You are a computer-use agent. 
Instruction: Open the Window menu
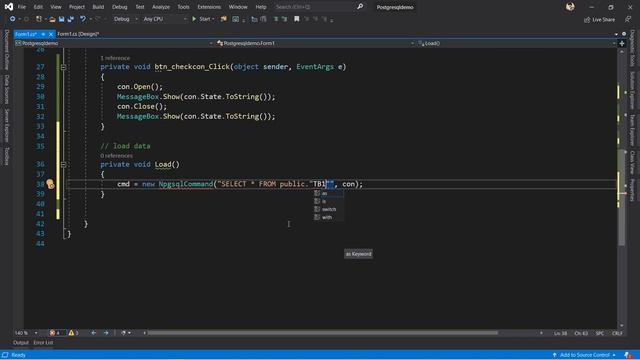point(238,7)
